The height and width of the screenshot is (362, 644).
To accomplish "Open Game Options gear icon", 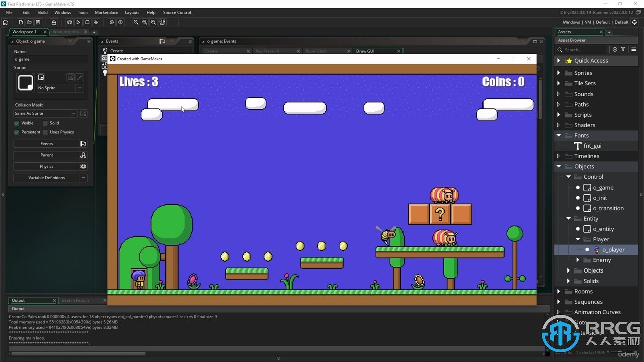I will coord(112,22).
